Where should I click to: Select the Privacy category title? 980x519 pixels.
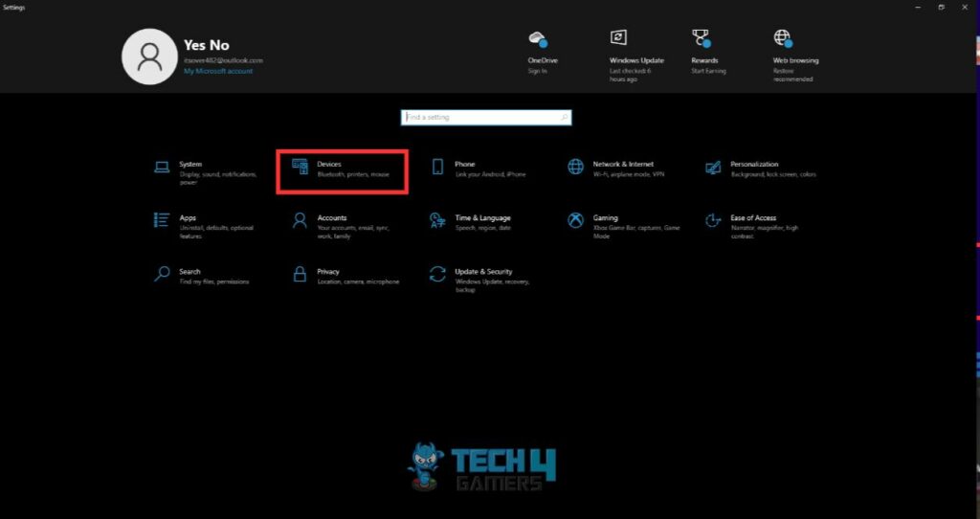328,272
